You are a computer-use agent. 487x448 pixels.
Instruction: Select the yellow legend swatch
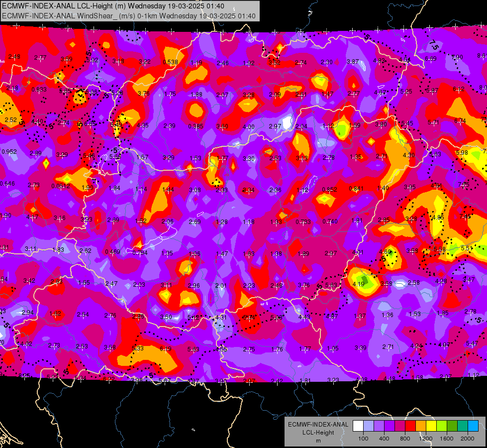(431, 426)
